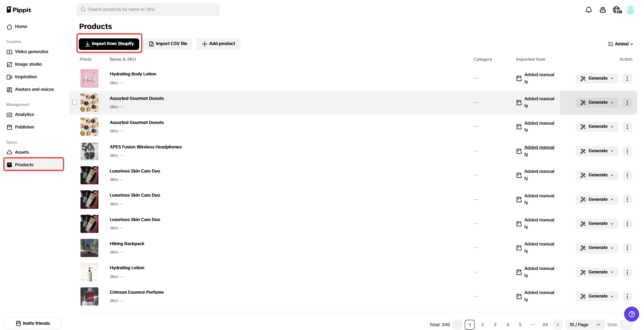Open the Inspiration section
644x330 pixels.
[25, 76]
